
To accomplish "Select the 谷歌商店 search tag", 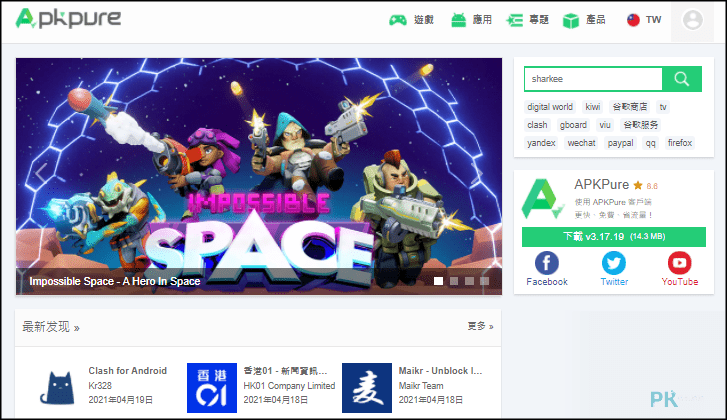I will pyautogui.click(x=630, y=107).
